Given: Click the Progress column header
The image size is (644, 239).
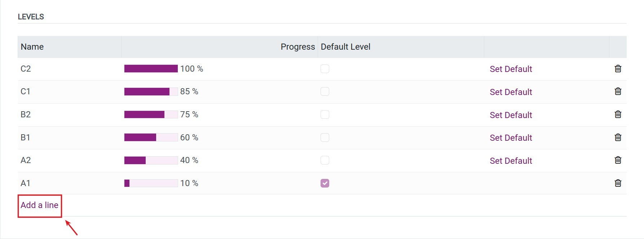Looking at the screenshot, I should click(297, 46).
